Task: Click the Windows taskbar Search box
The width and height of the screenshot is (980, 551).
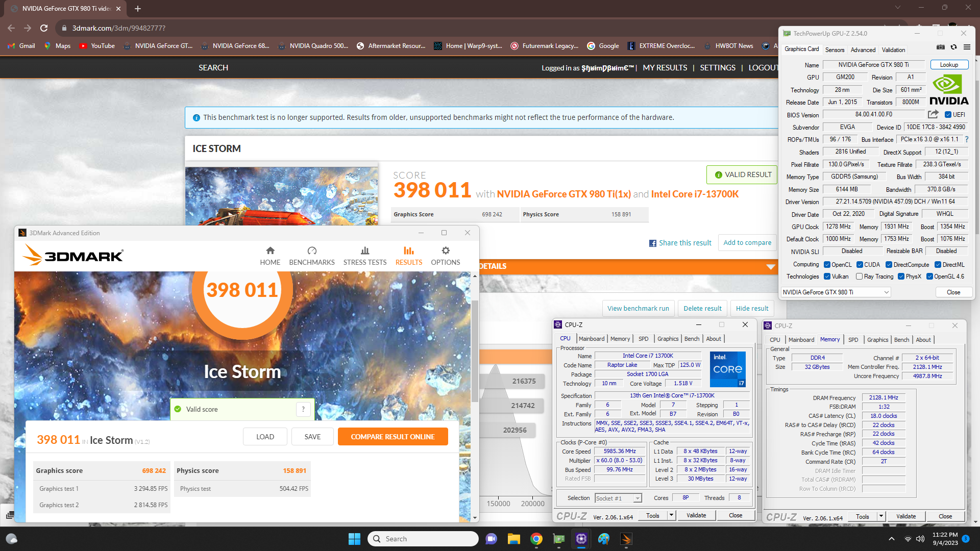Action: [x=423, y=539]
